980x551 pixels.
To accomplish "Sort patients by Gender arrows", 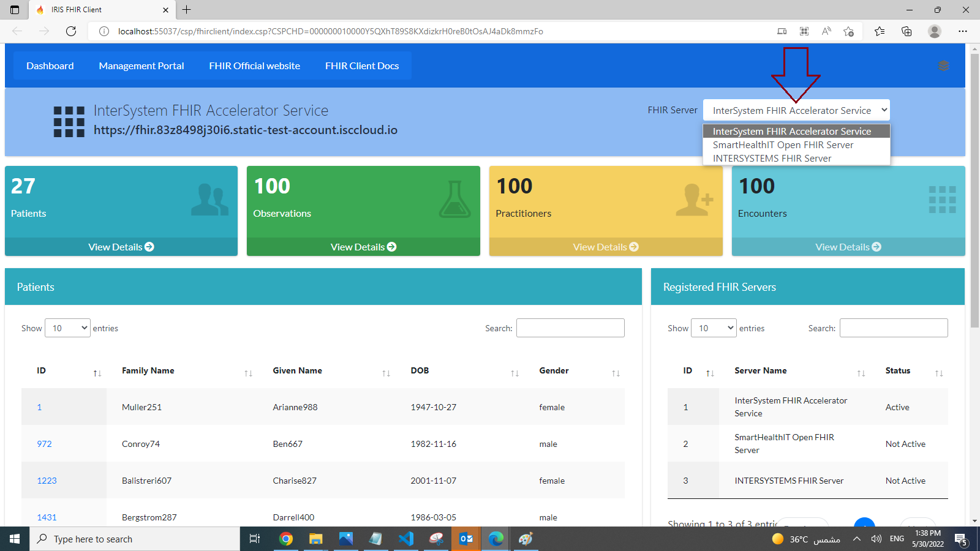I will pyautogui.click(x=616, y=373).
